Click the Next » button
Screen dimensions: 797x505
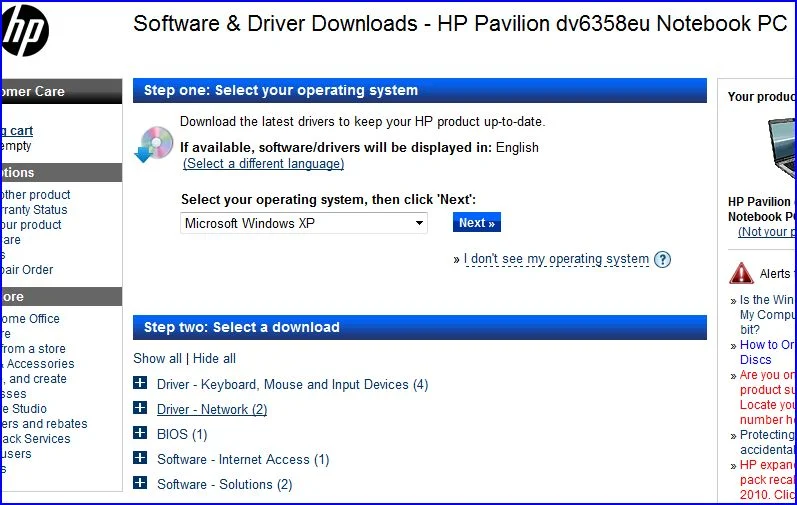click(x=477, y=223)
